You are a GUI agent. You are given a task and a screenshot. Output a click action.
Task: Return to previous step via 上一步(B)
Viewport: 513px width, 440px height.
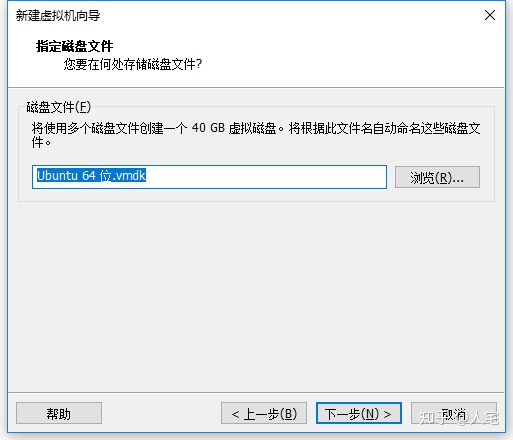[x=264, y=413]
